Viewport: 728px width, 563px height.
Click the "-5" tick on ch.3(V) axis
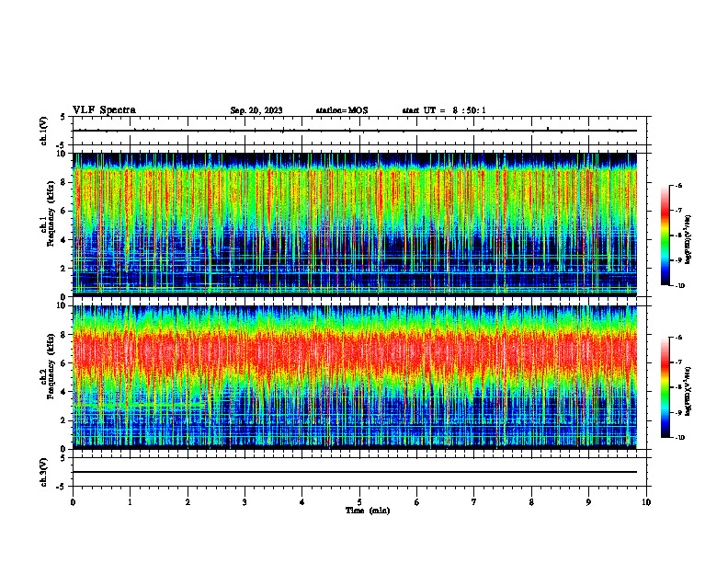coord(62,487)
